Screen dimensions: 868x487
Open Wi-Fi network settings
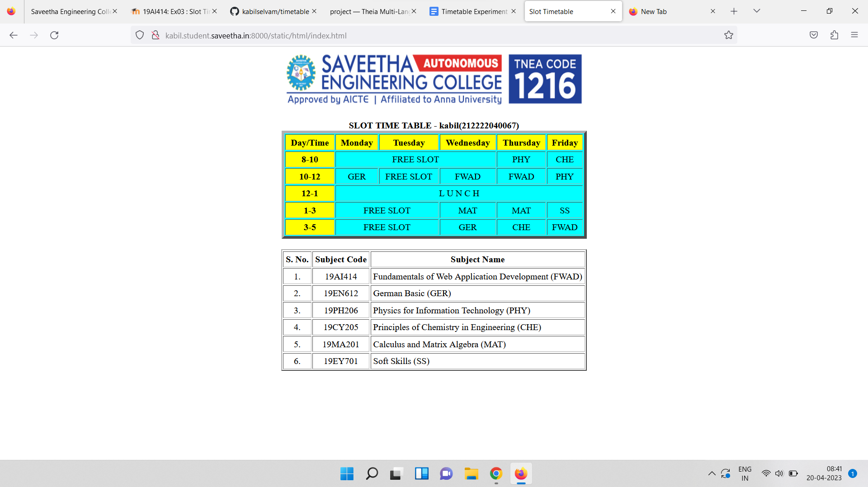coord(766,473)
